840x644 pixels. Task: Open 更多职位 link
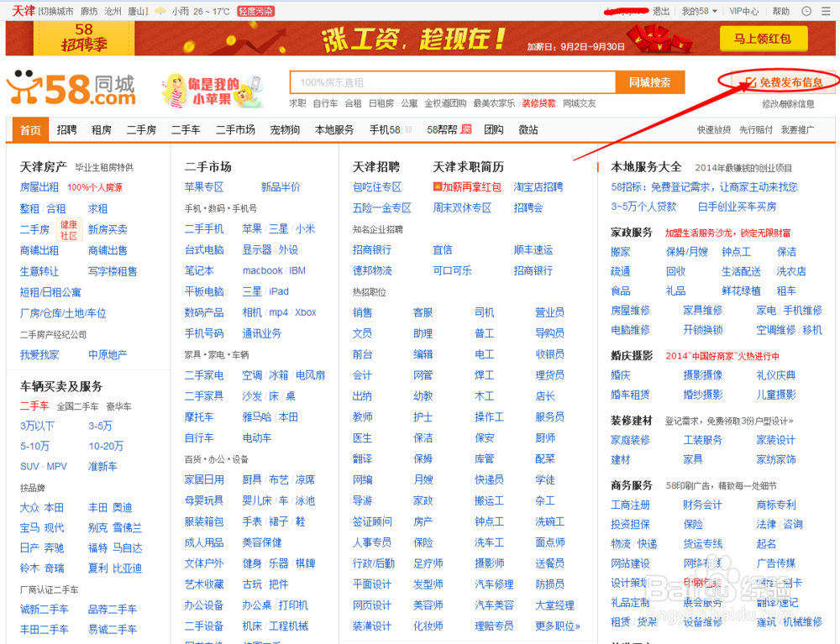(558, 626)
